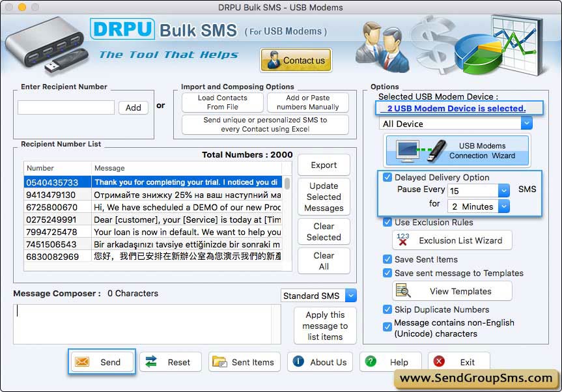Click Load Contacts From File
Viewport: 562px width, 392px height.
(223, 102)
